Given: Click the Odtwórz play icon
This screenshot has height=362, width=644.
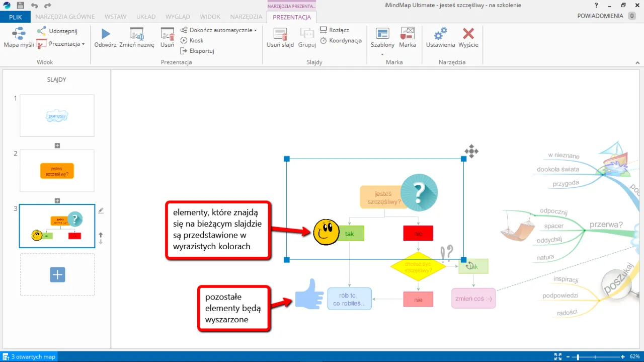Looking at the screenshot, I should (x=105, y=34).
